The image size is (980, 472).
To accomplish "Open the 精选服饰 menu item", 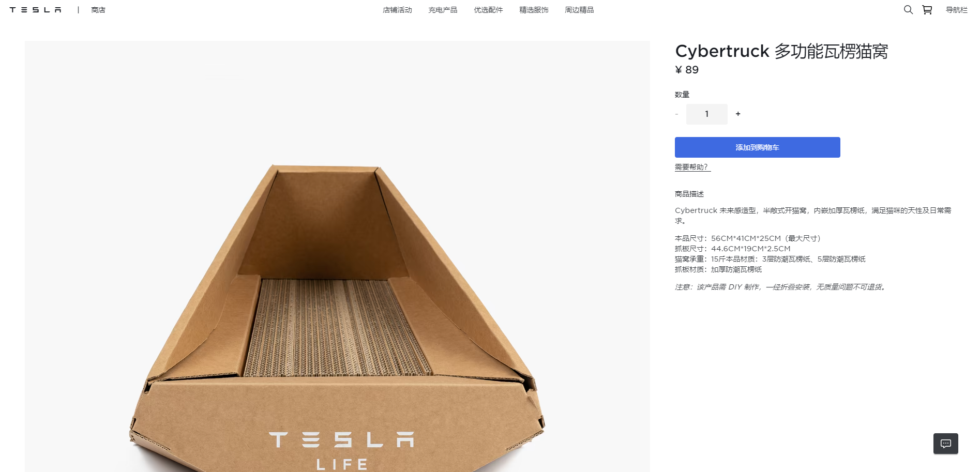I will tap(534, 10).
